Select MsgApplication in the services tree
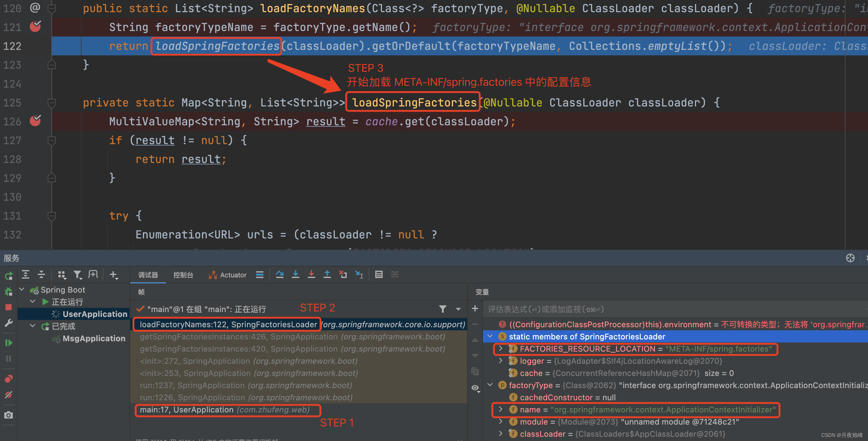The width and height of the screenshot is (868, 441). (94, 338)
